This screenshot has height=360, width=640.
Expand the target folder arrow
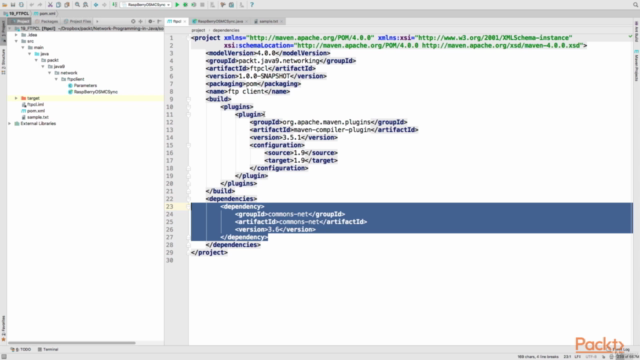click(16, 98)
